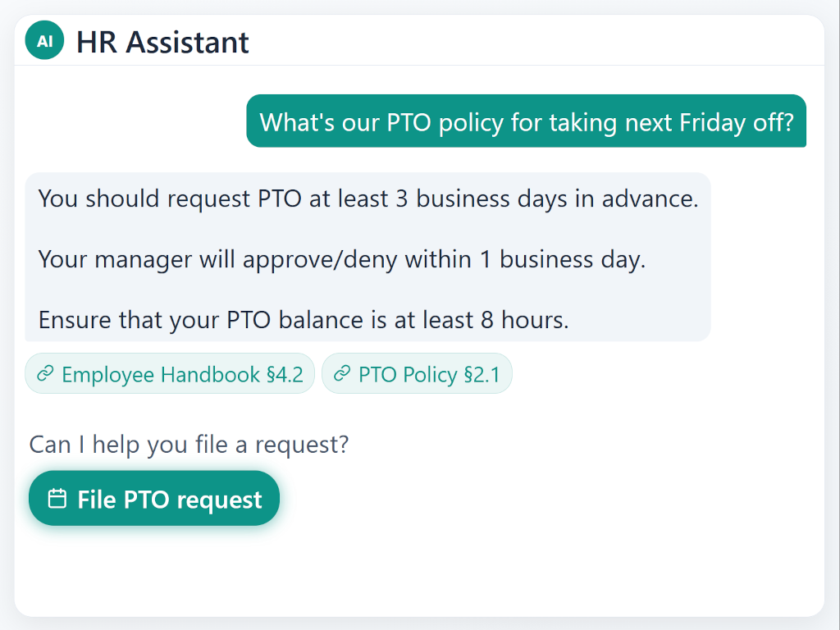Click the "§2.1" section number text
The image size is (840, 630).
click(x=482, y=375)
